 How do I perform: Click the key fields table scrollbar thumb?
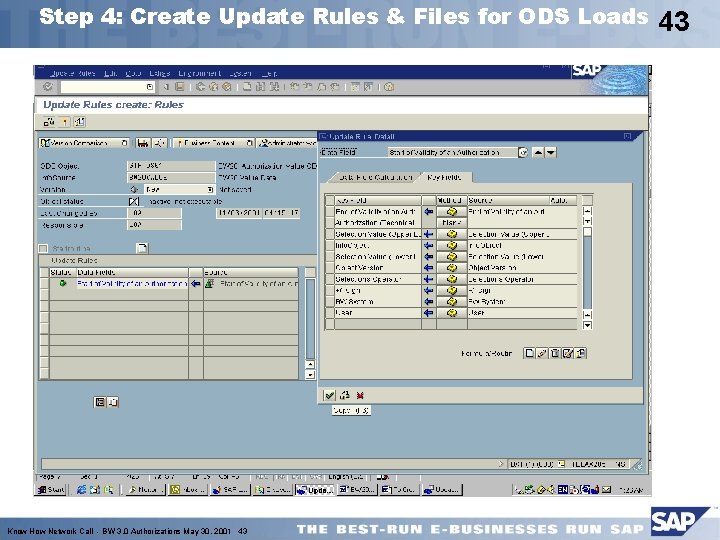587,232
